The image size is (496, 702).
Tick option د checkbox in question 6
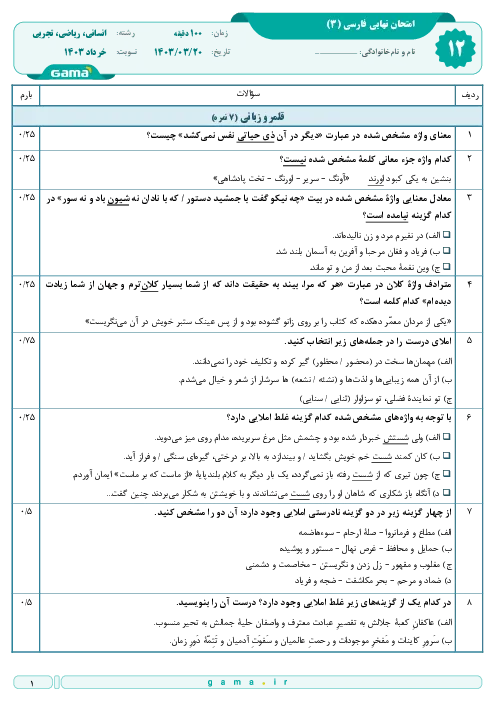(446, 493)
